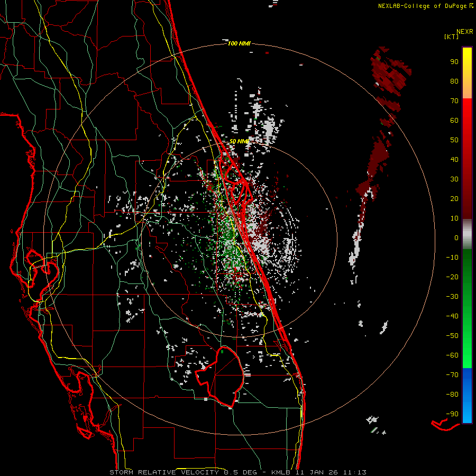Viewport: 476px width, 476px height.
Task: Click the -10 value on velocity scale
Action: pyautogui.click(x=452, y=258)
